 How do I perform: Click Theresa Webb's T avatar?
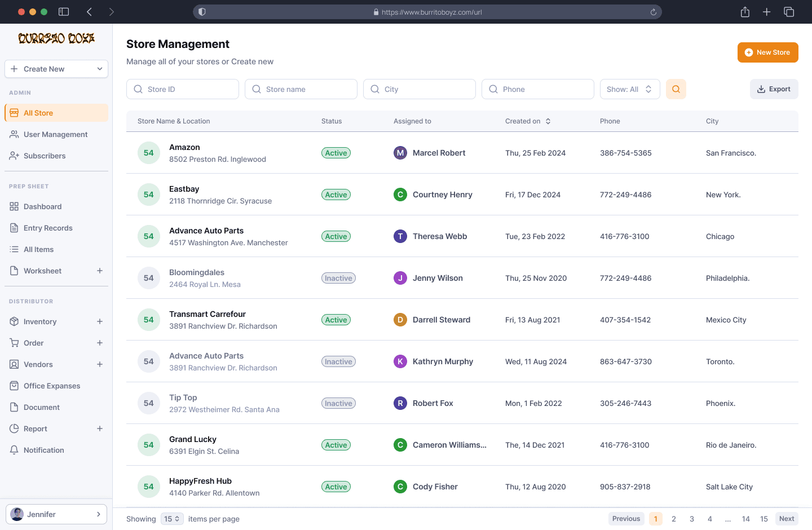(400, 236)
